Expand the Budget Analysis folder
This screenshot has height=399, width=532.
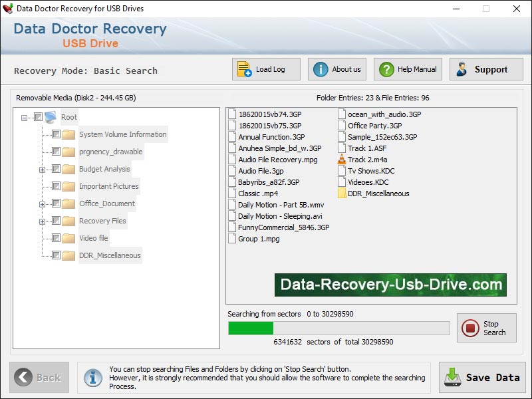(x=42, y=170)
